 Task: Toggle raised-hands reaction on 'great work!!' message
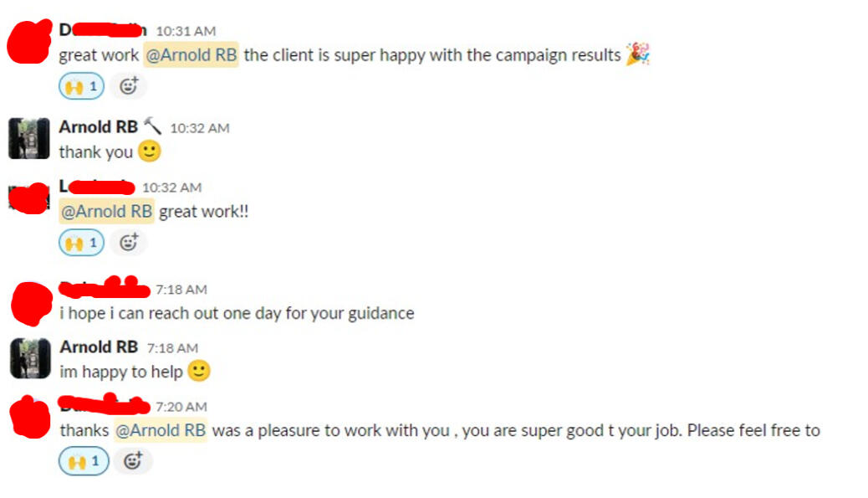(x=81, y=243)
